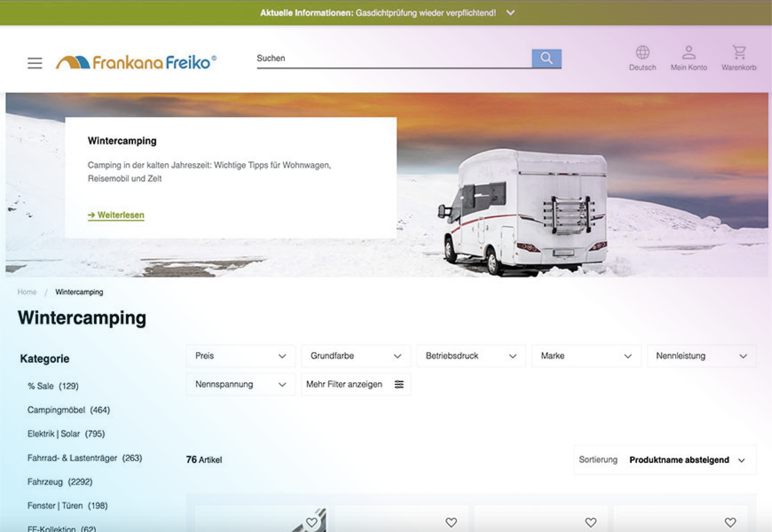Click the Weiterlesen link

116,215
